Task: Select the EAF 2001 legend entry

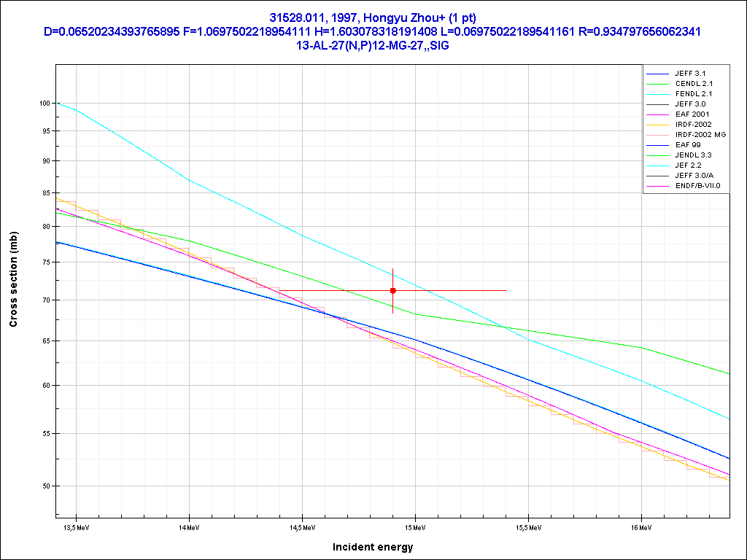Action: [x=692, y=114]
